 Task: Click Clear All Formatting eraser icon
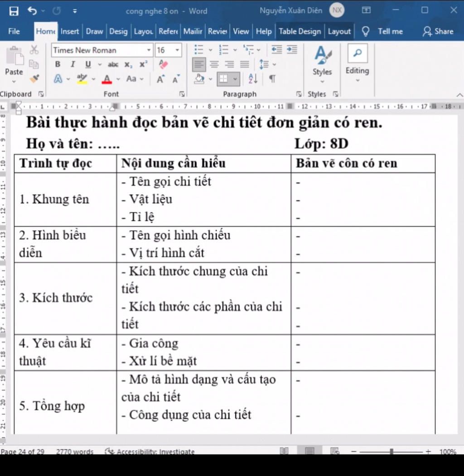pos(164,64)
